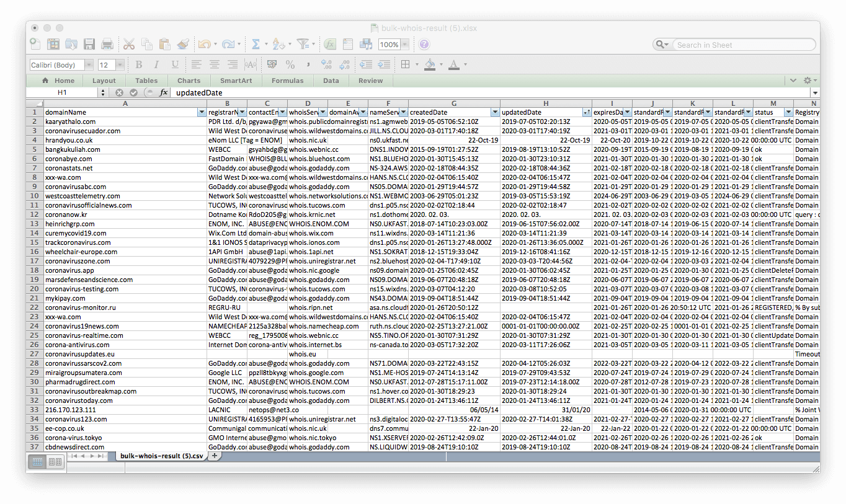Click the formula bar containing updatedDate
The image size is (846, 504).
(490, 92)
